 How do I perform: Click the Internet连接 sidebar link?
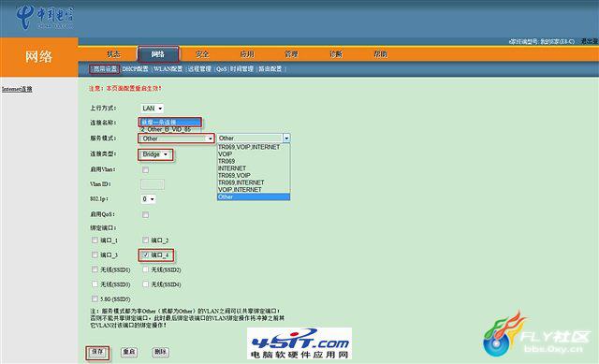pos(17,89)
